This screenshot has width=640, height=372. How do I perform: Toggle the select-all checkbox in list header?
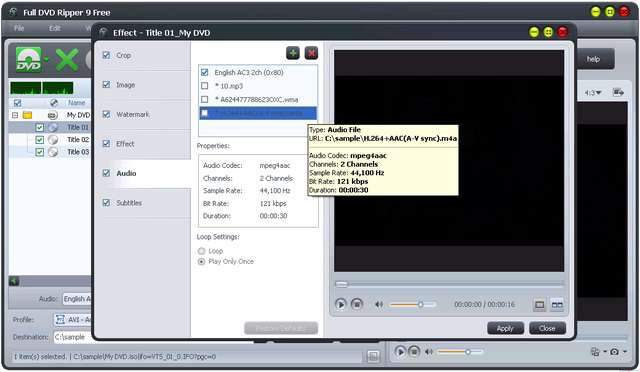click(x=18, y=103)
